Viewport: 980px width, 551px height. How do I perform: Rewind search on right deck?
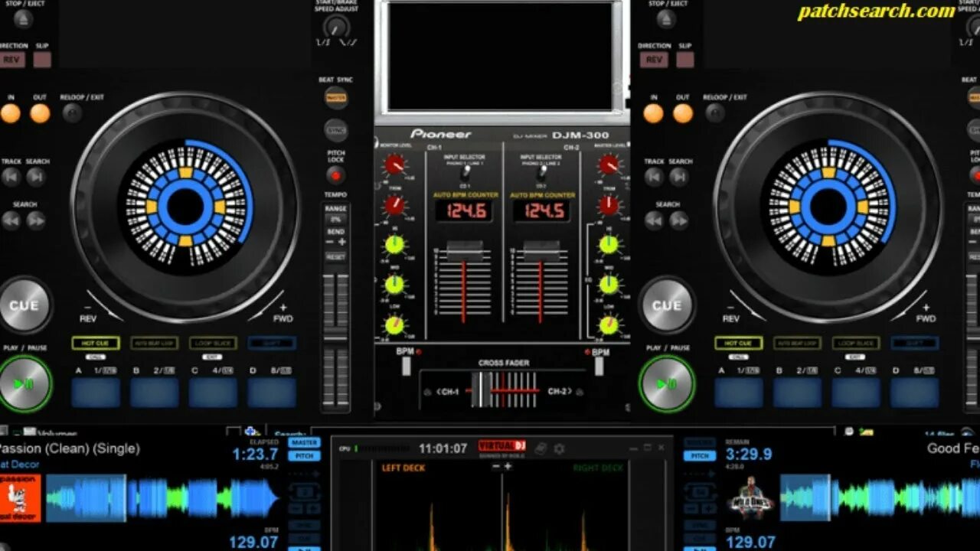click(654, 220)
